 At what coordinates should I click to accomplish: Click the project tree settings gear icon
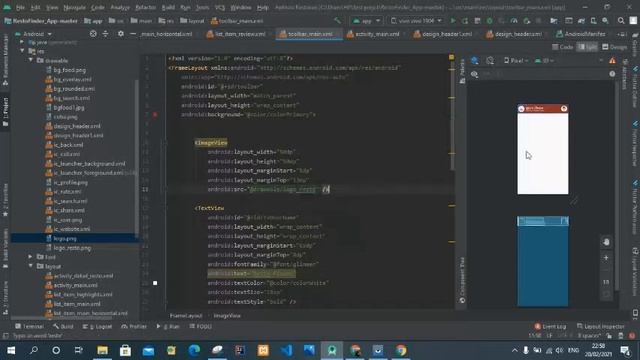(120, 34)
